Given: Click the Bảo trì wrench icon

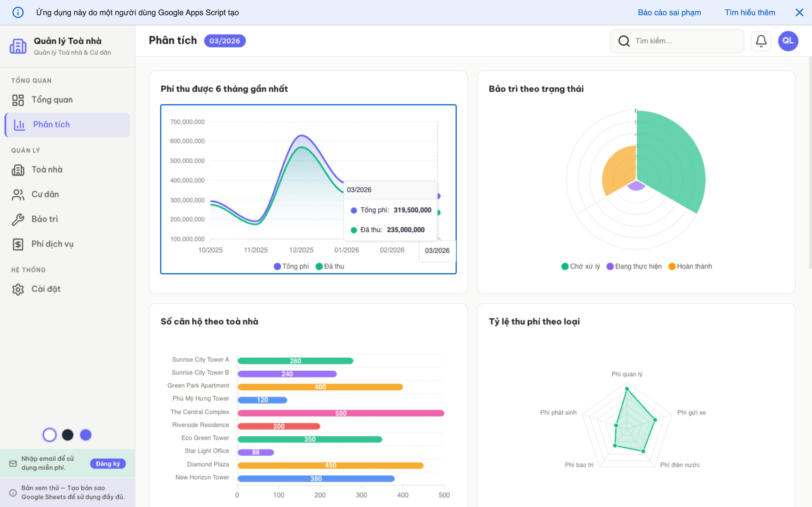Looking at the screenshot, I should point(18,219).
